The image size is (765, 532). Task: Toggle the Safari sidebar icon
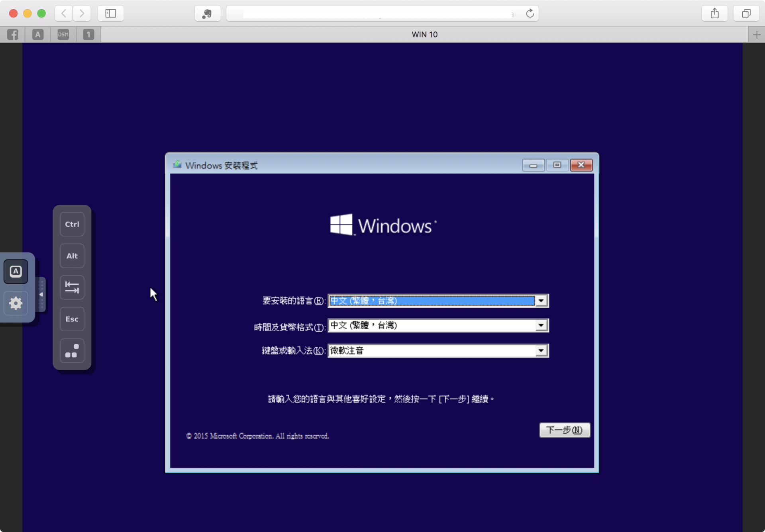click(111, 14)
